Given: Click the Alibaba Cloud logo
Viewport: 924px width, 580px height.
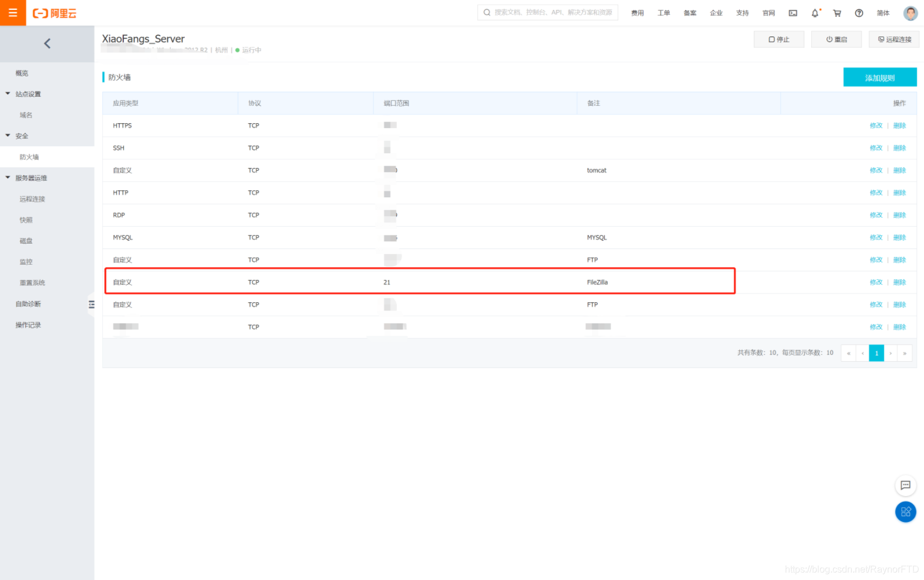Looking at the screenshot, I should 55,14.
